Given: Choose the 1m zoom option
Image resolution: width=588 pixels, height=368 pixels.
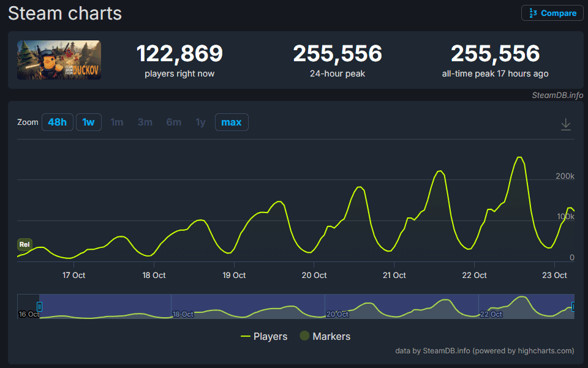Looking at the screenshot, I should tap(116, 122).
